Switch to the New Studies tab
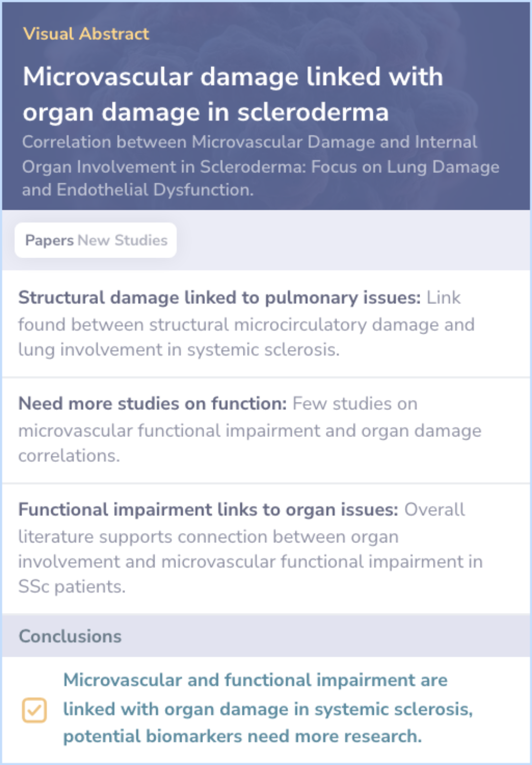 (123, 240)
